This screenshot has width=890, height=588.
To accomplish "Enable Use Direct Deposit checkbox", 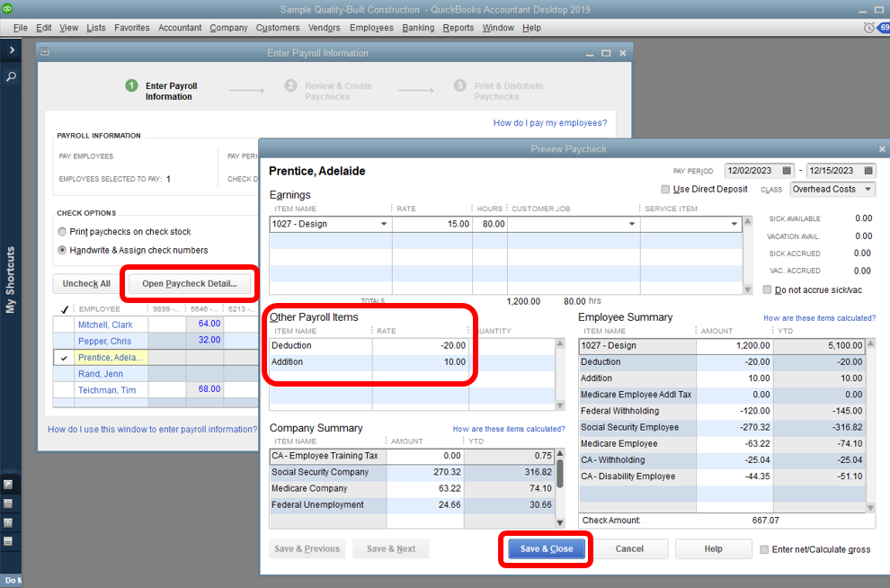I will pos(665,189).
